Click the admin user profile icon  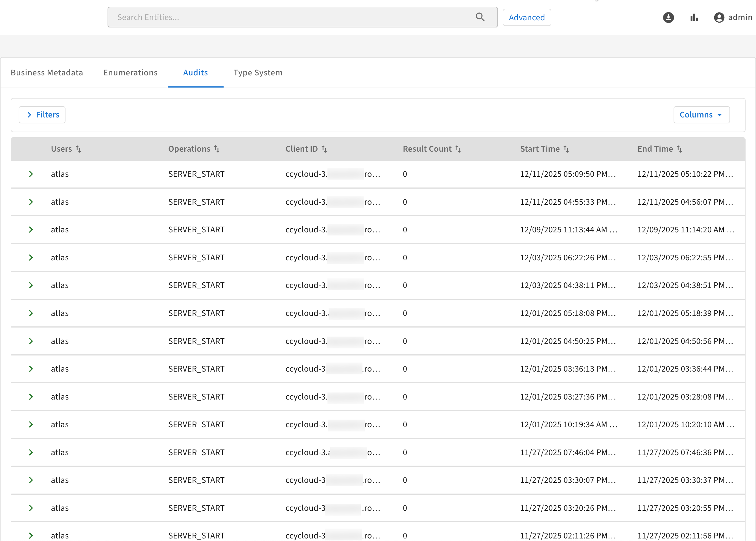pos(719,17)
